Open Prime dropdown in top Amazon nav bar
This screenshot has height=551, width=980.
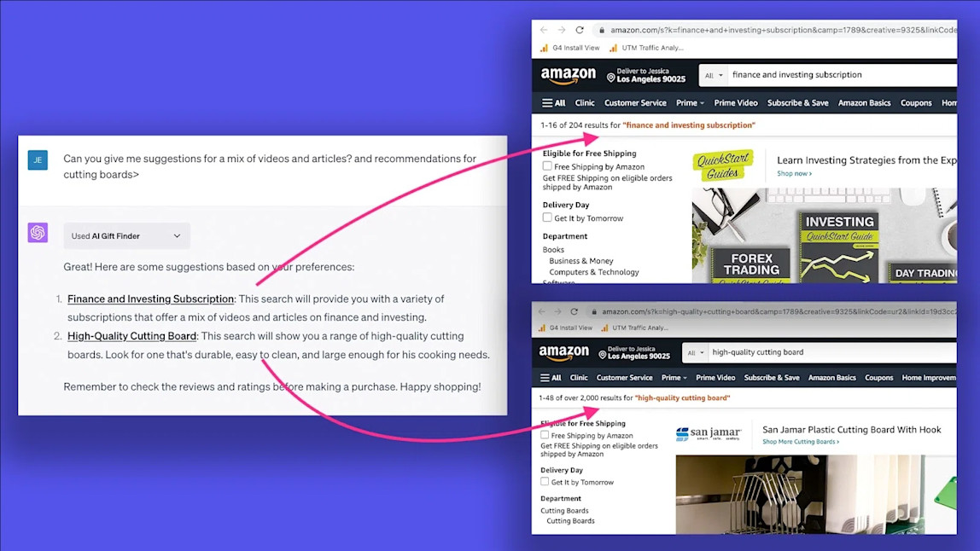tap(690, 103)
